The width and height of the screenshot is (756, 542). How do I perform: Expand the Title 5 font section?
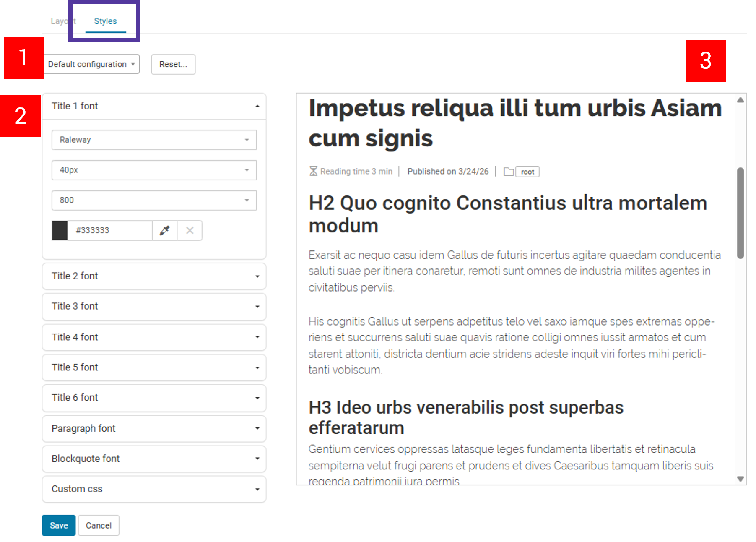pyautogui.click(x=154, y=367)
